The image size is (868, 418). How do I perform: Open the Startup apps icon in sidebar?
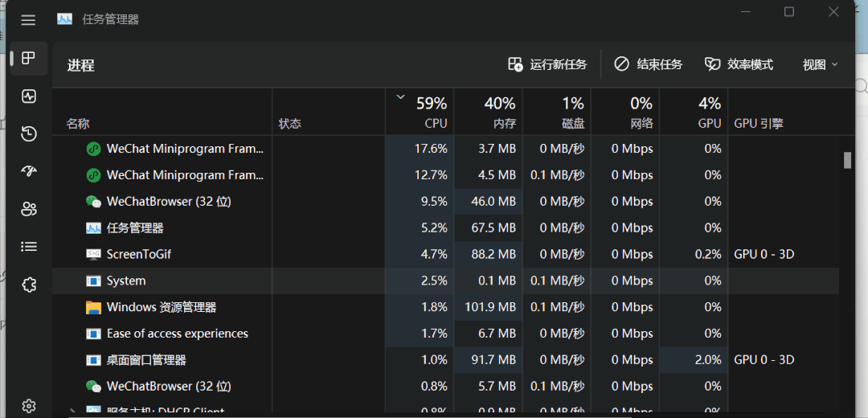pyautogui.click(x=28, y=171)
